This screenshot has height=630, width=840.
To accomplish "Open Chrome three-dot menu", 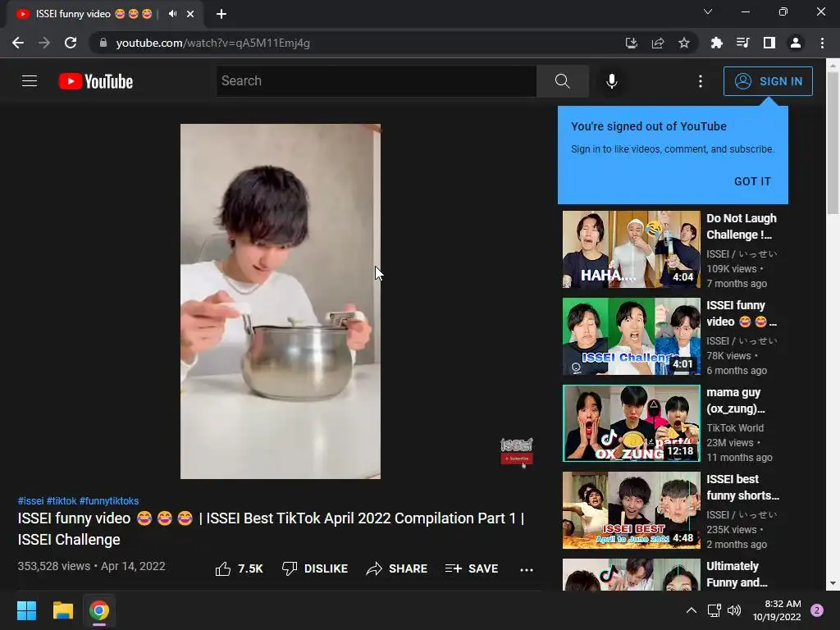I will tap(822, 43).
